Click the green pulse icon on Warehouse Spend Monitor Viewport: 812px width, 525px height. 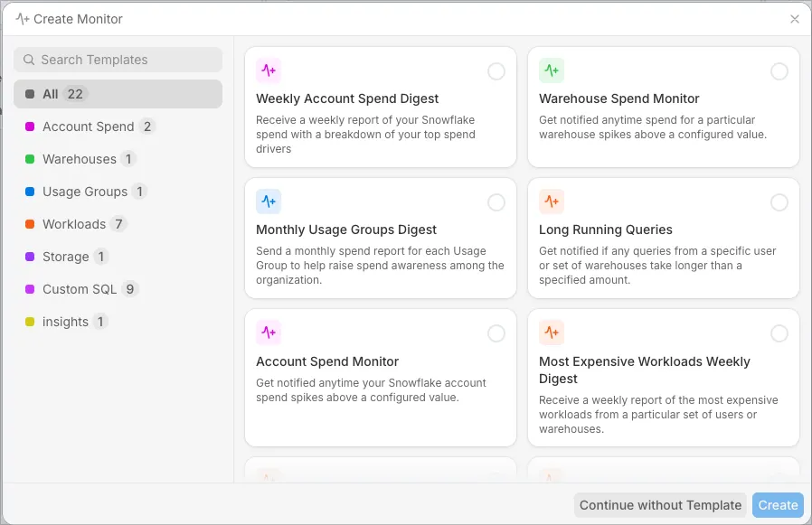pyautogui.click(x=552, y=70)
